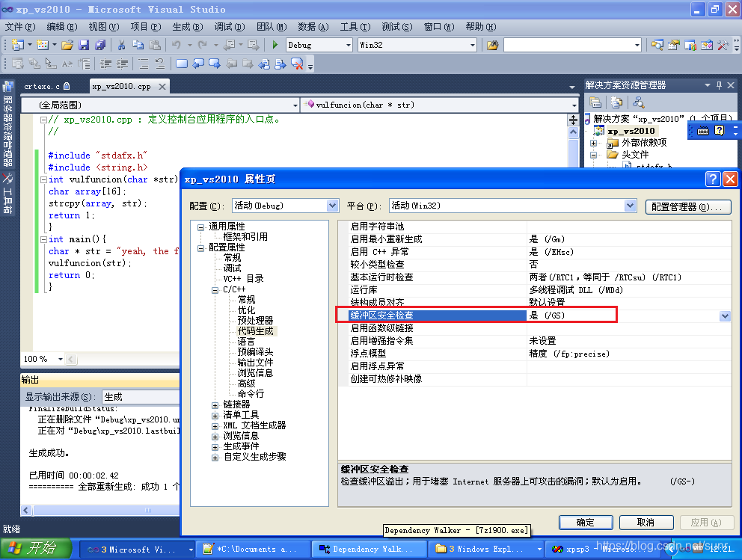Click the 确定 button
The width and height of the screenshot is (742, 560).
(x=586, y=522)
